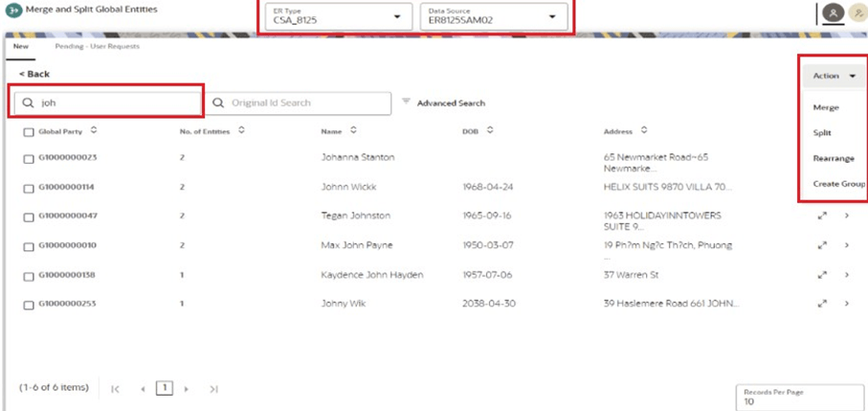Click the green application logo icon
The height and width of the screenshot is (411, 868).
[13, 11]
